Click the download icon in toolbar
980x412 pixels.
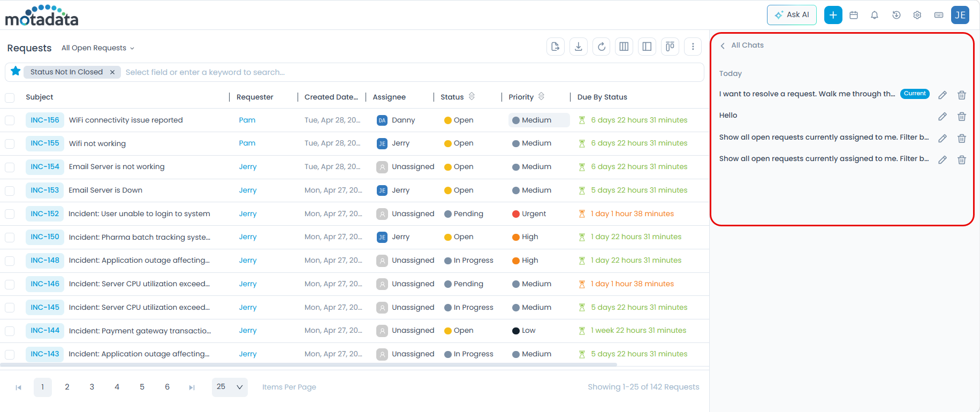tap(579, 47)
